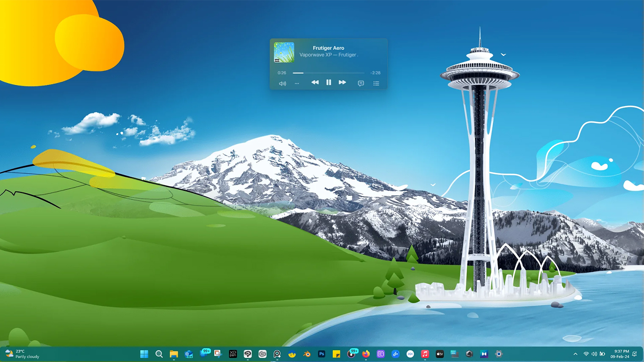Launch Firefox from the taskbar

(366, 354)
